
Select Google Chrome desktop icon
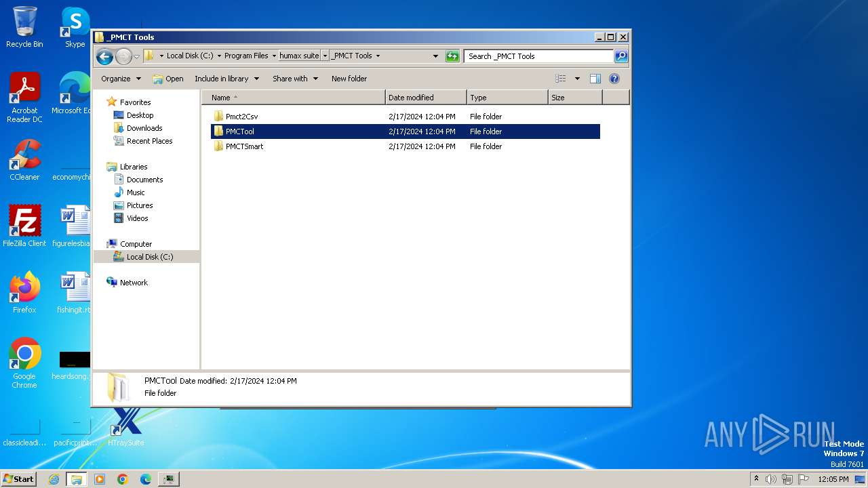24,363
